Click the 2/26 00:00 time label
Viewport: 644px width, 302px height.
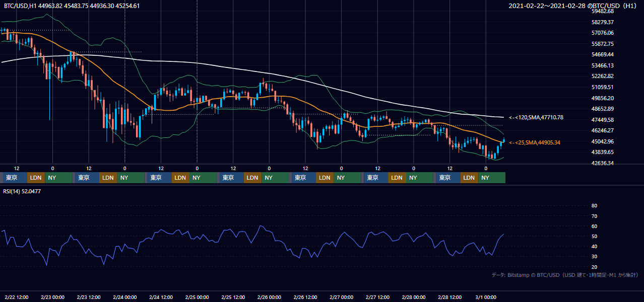pos(269,297)
